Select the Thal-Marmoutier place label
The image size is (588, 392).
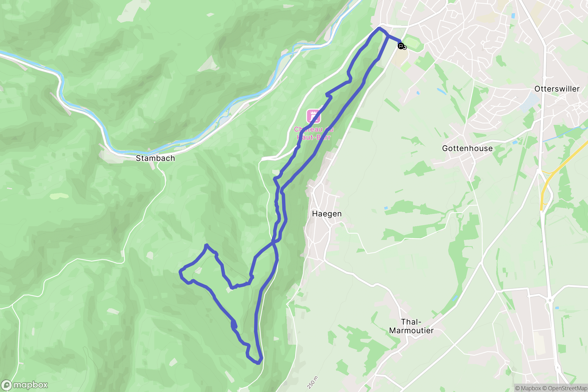pyautogui.click(x=411, y=326)
